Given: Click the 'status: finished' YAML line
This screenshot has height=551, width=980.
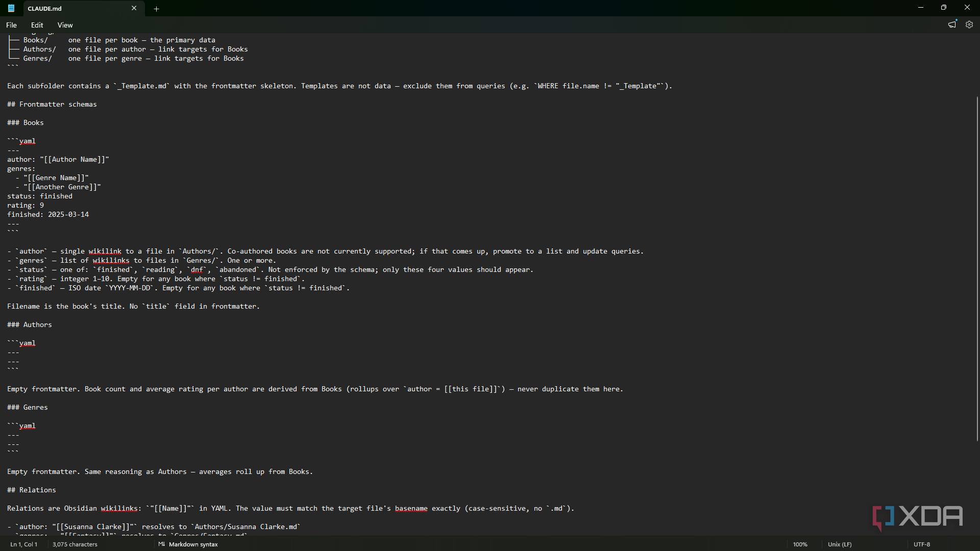Looking at the screenshot, I should [40, 196].
